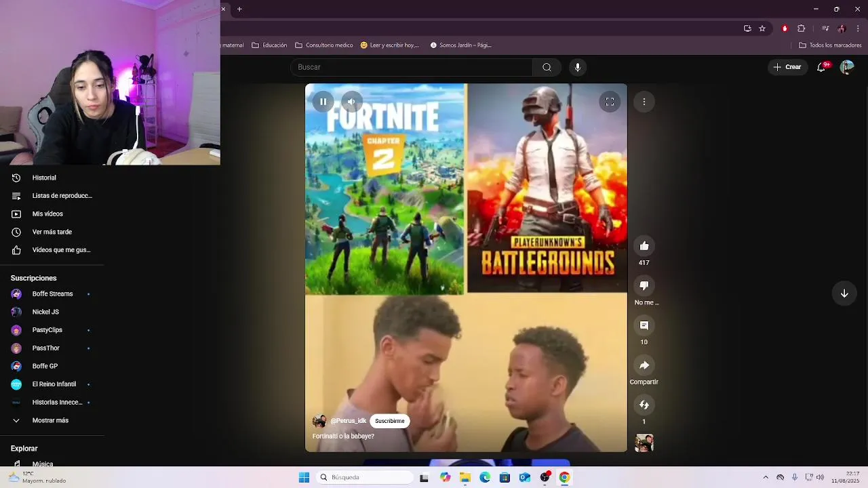
Task: Bookmark this page with star icon
Action: coord(762,28)
